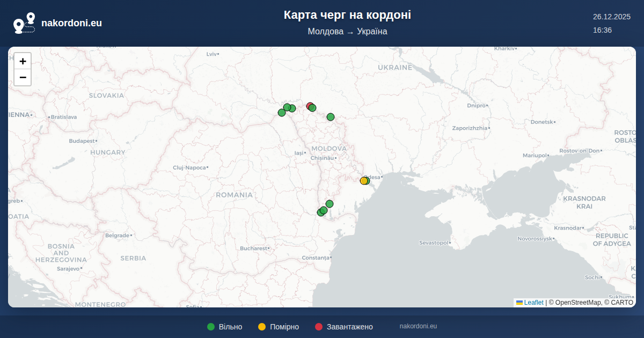
Task: Click the green marker directly south of Moldova
Action: (330, 204)
